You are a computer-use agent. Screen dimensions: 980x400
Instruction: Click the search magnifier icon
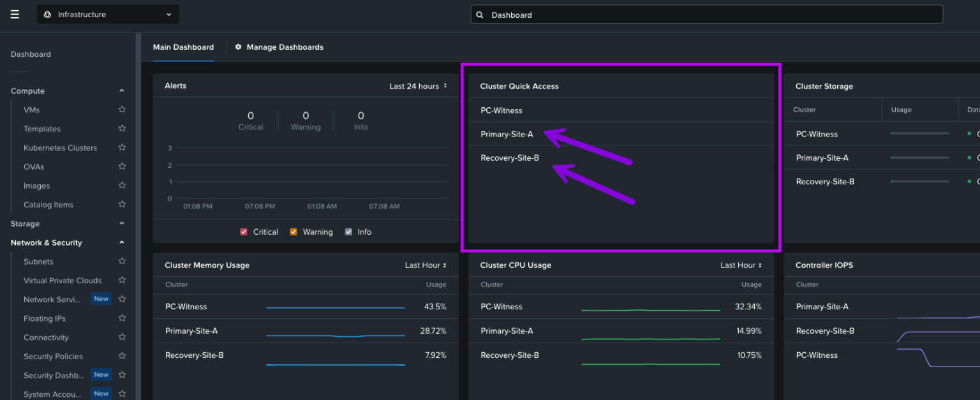[x=479, y=14]
